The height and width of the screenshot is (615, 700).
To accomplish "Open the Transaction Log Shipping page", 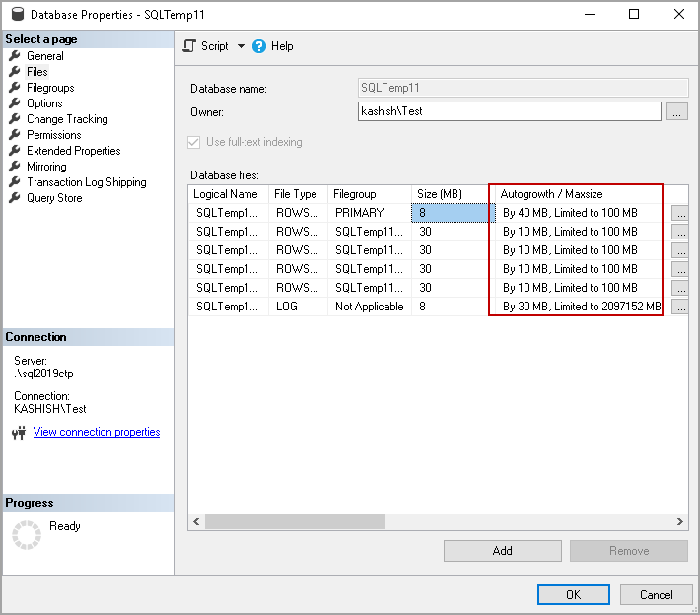I will tap(86, 182).
